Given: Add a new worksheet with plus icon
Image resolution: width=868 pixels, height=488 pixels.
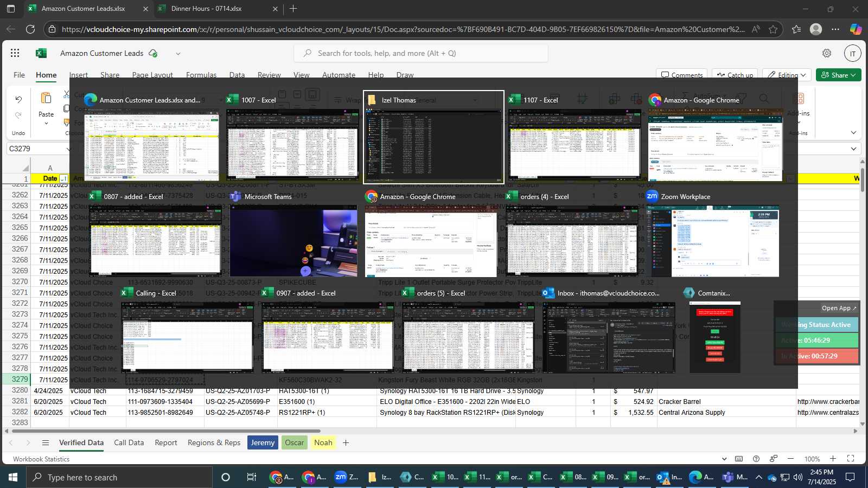Looking at the screenshot, I should (x=346, y=442).
